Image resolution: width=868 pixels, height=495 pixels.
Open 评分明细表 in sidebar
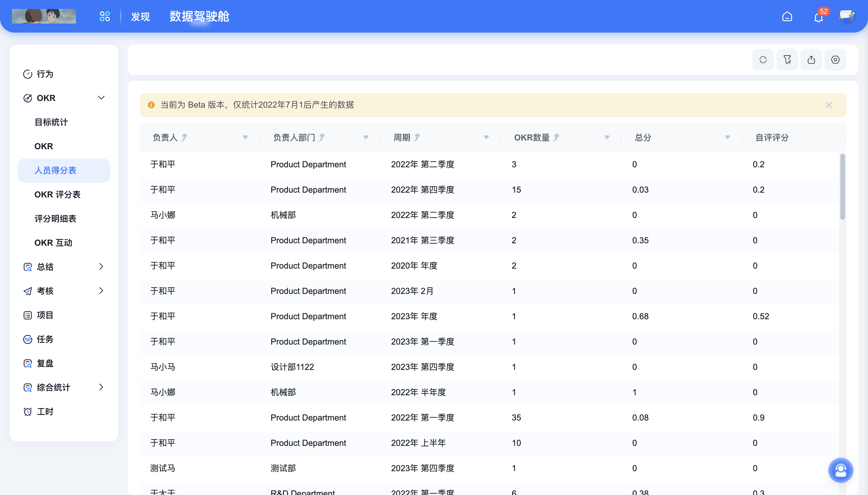click(x=64, y=219)
